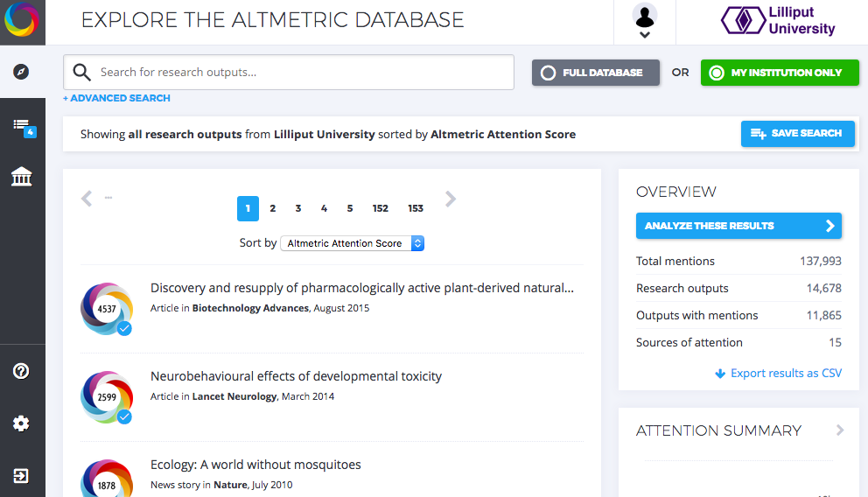Click the research outputs search field
This screenshot has height=497, width=868.
(x=289, y=73)
